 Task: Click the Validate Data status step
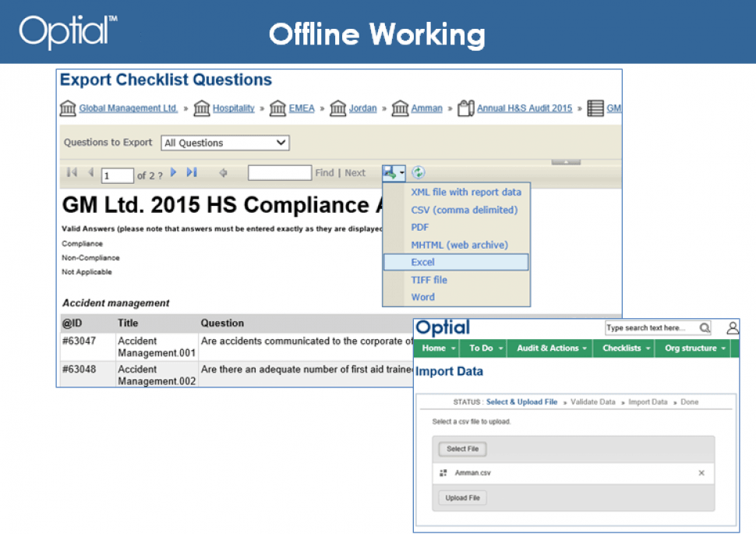click(592, 401)
